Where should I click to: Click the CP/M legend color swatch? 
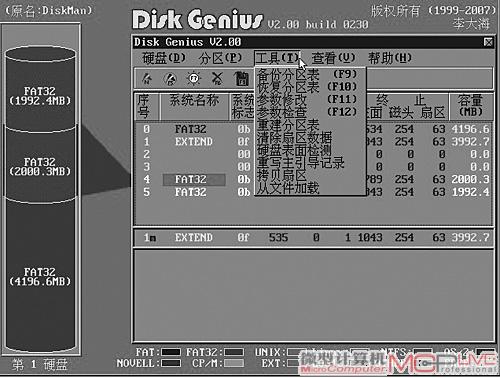tap(234, 363)
